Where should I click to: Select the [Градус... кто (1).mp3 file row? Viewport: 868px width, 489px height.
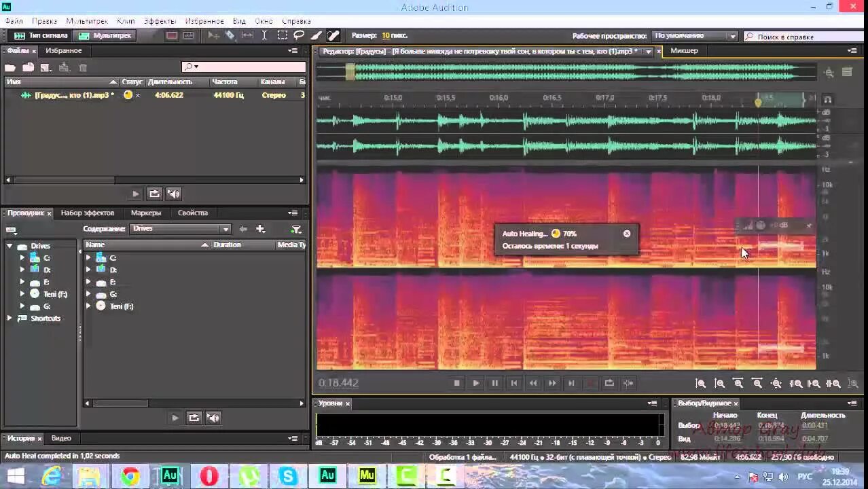tap(155, 95)
